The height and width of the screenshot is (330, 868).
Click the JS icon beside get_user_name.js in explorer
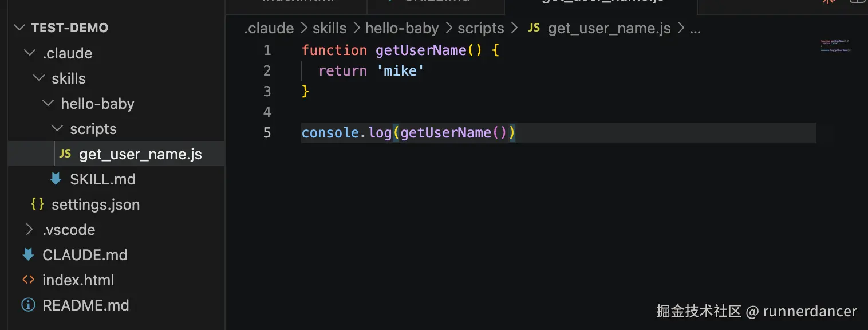tap(65, 154)
